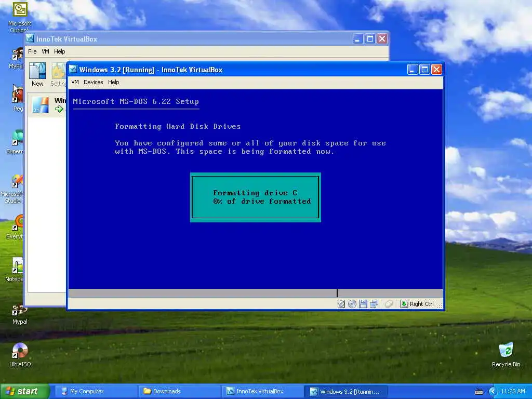Minimize the VirtualBox manager window

[x=357, y=39]
